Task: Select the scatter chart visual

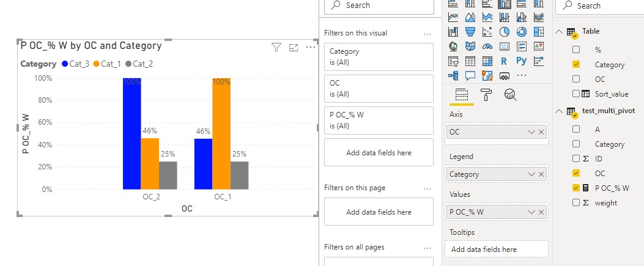Action: 487,32
